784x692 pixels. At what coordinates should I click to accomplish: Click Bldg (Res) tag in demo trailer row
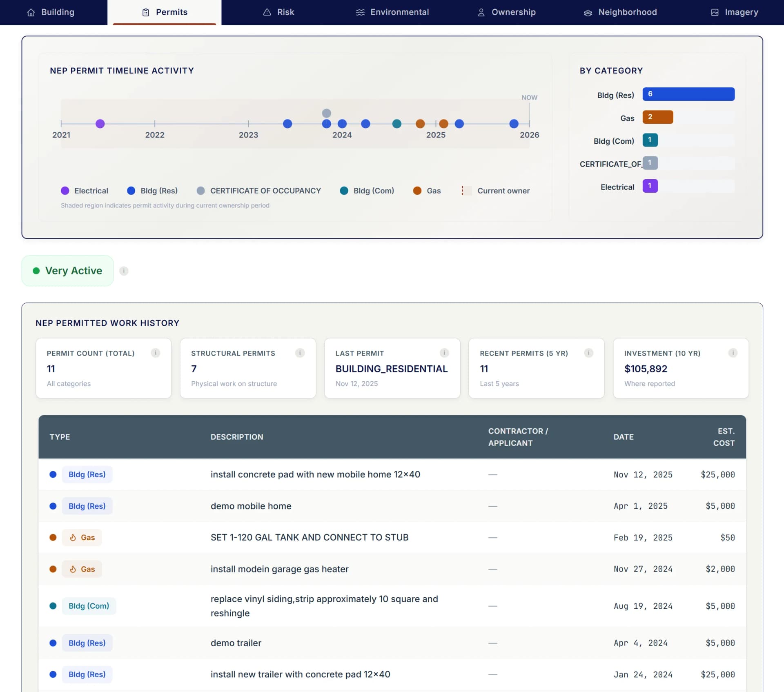[87, 643]
